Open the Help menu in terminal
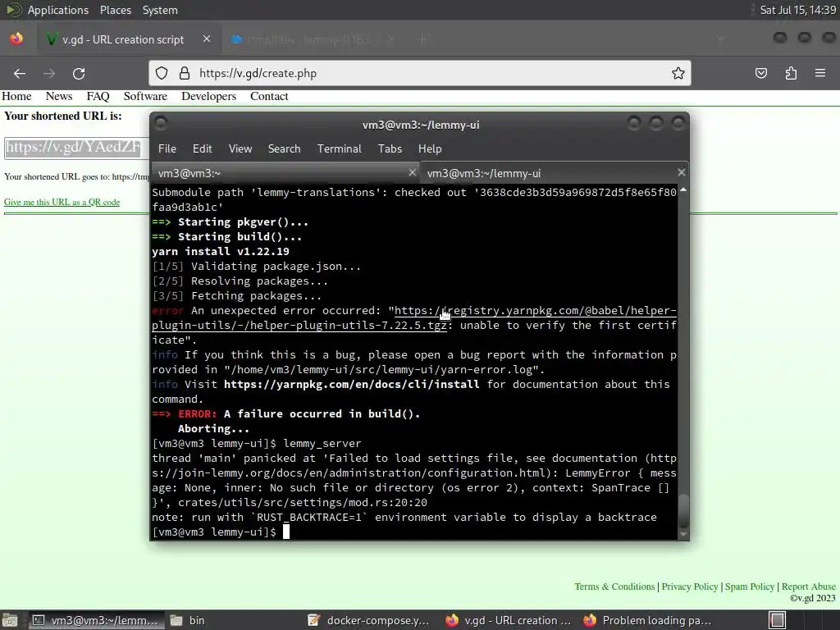 430,149
